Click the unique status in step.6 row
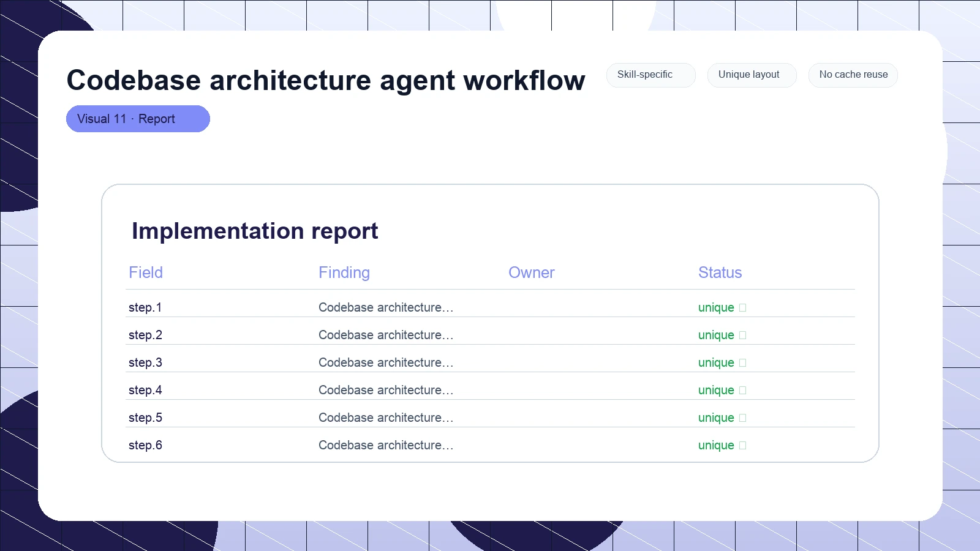Viewport: 980px width, 551px height. pos(722,445)
